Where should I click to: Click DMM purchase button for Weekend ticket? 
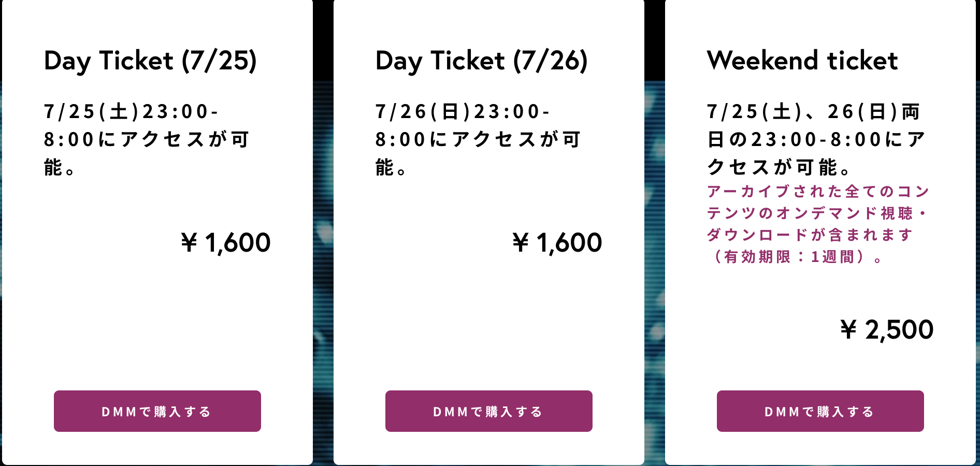click(820, 411)
